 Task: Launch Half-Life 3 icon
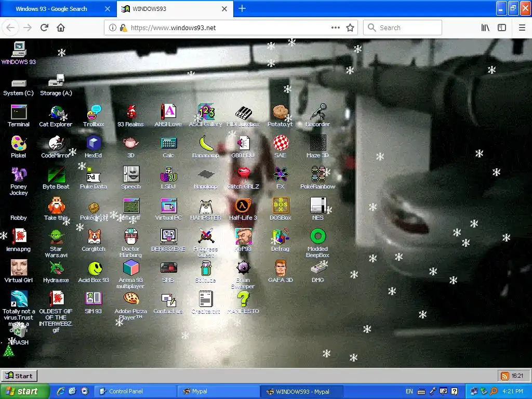[243, 210]
